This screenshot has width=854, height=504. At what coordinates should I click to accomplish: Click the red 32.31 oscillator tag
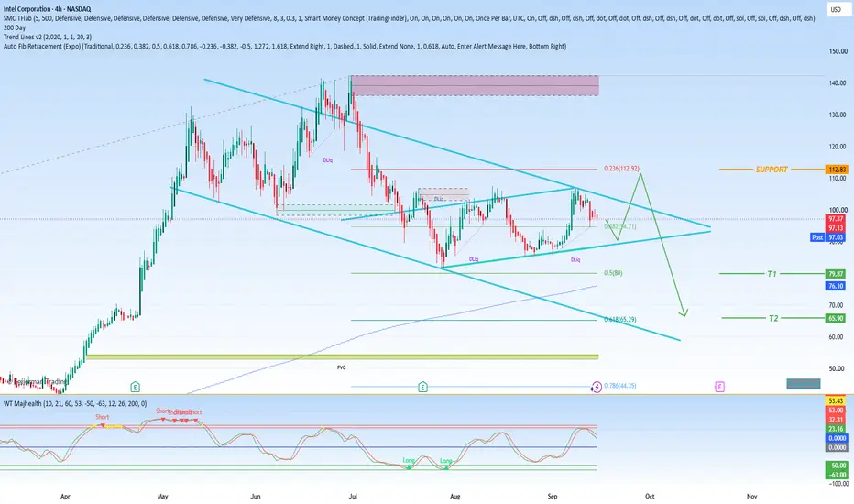pyautogui.click(x=836, y=420)
